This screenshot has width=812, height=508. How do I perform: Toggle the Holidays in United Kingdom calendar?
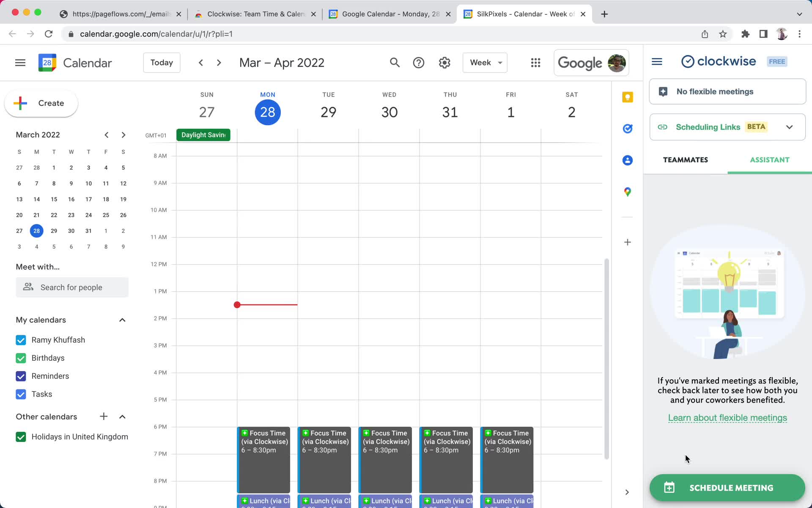coord(20,436)
